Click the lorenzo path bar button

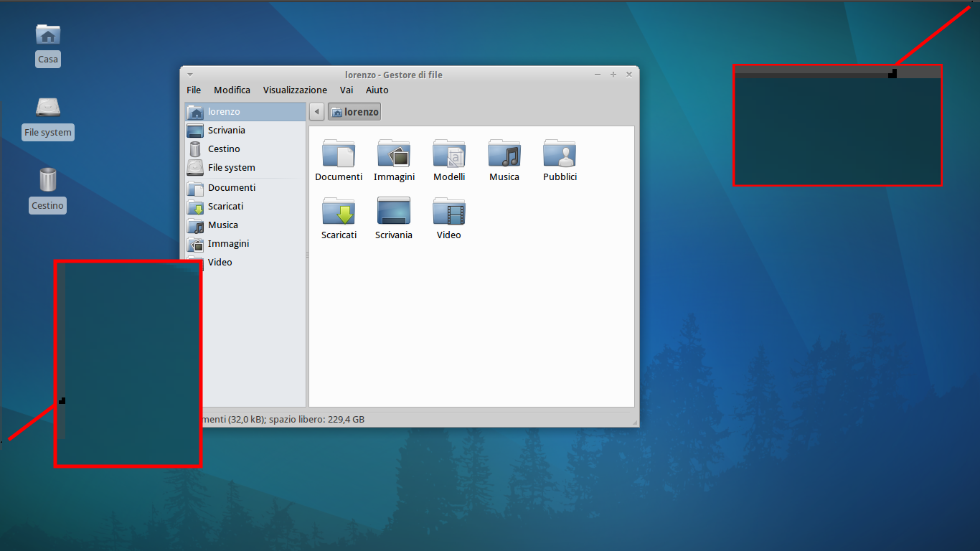pos(354,112)
